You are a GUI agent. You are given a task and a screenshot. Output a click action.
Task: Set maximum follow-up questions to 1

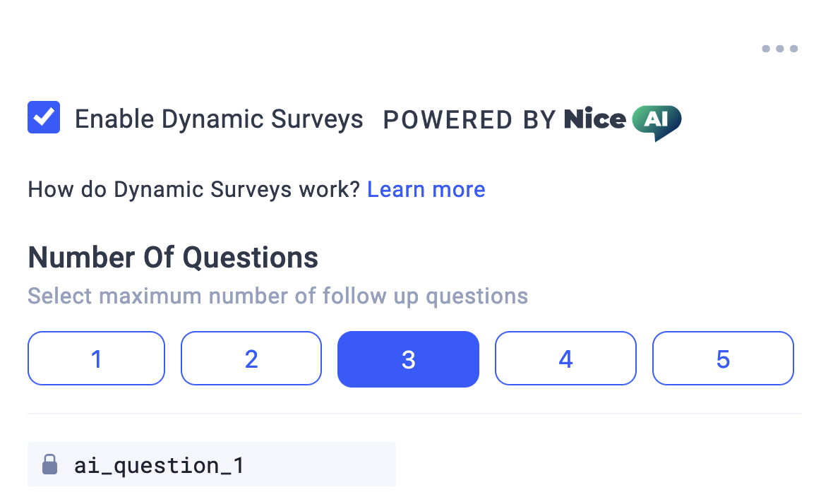96,359
